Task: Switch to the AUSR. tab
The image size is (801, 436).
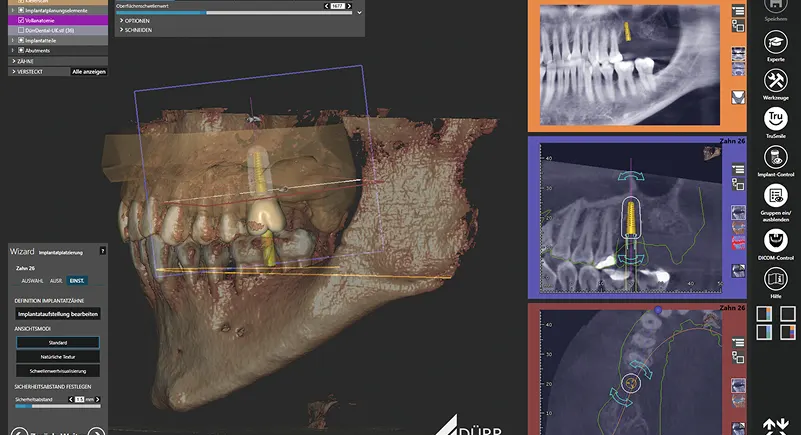Action: pos(56,281)
